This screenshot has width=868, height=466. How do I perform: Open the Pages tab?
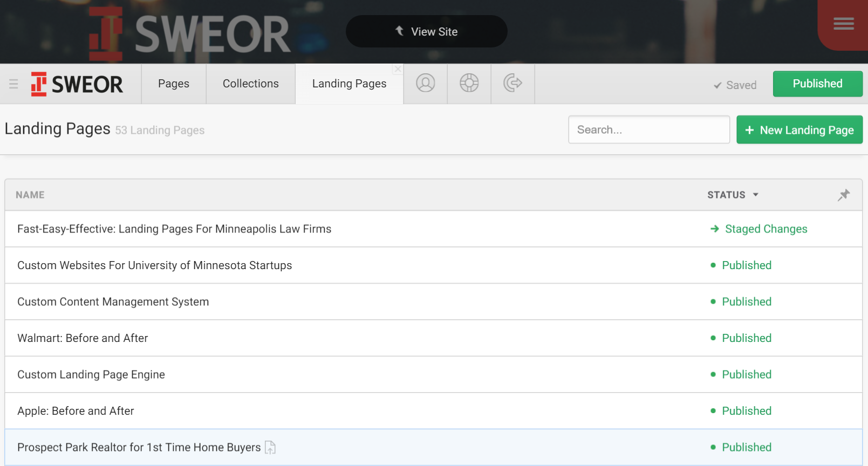tap(174, 84)
